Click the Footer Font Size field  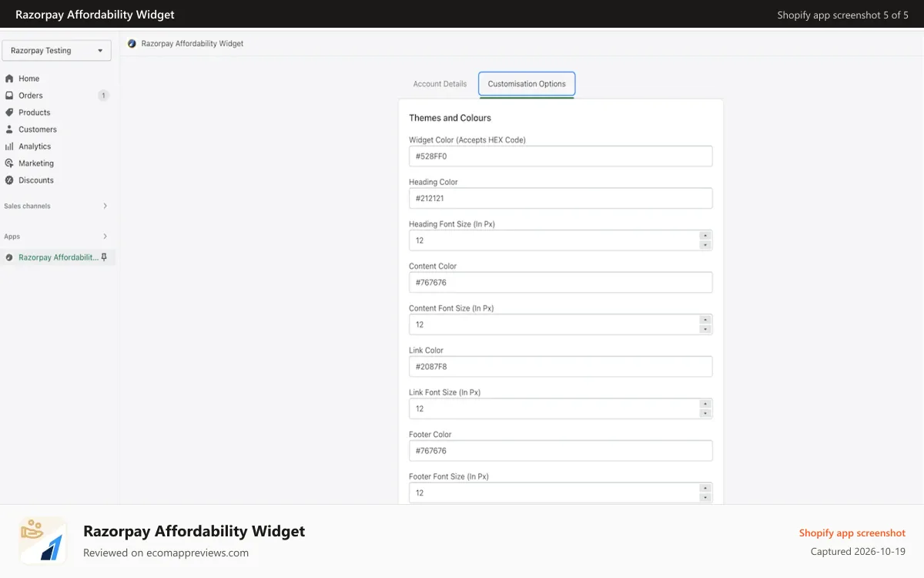pyautogui.click(x=561, y=492)
